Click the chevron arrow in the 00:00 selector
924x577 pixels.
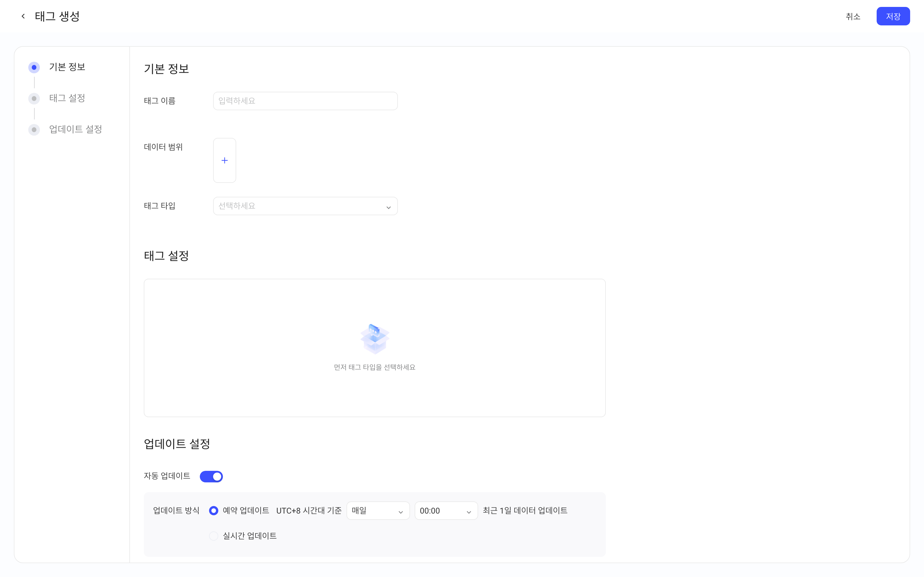468,512
